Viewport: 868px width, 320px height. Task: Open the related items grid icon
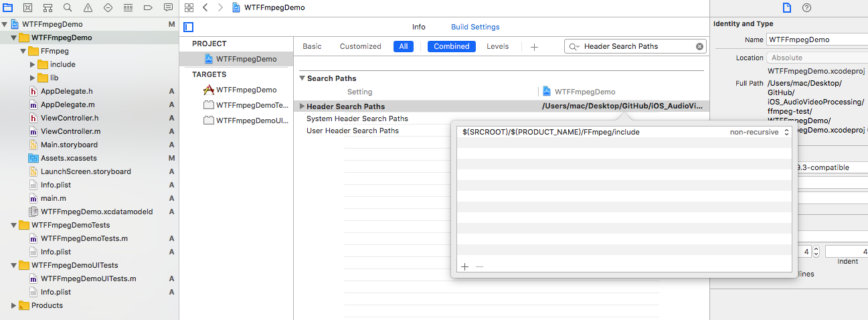point(189,7)
